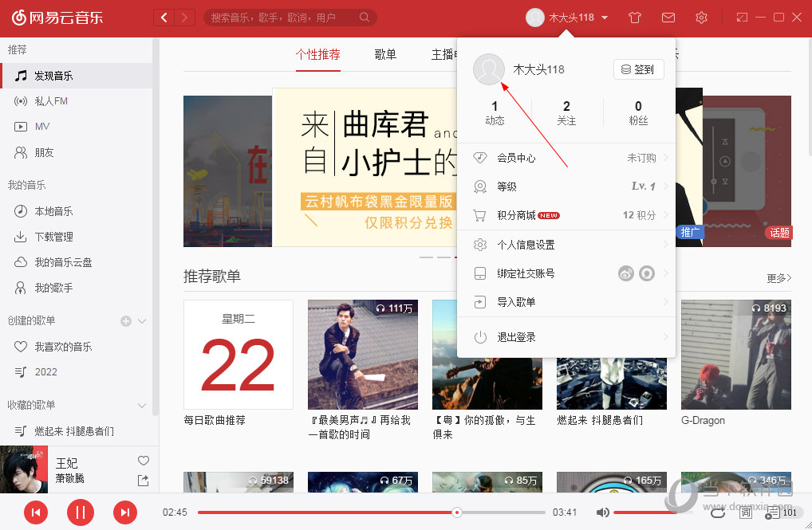Collapse the 创建的歌单 section

click(x=141, y=320)
